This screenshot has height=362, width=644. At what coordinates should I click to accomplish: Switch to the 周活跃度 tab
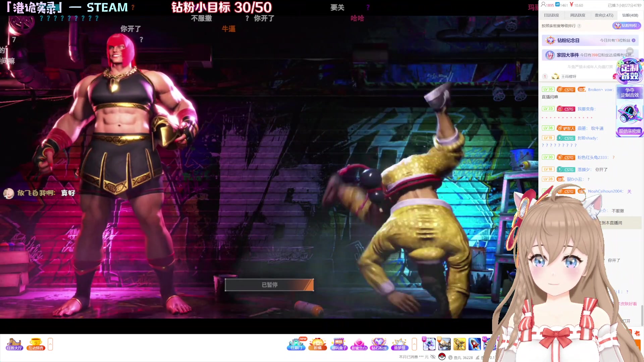click(x=578, y=15)
